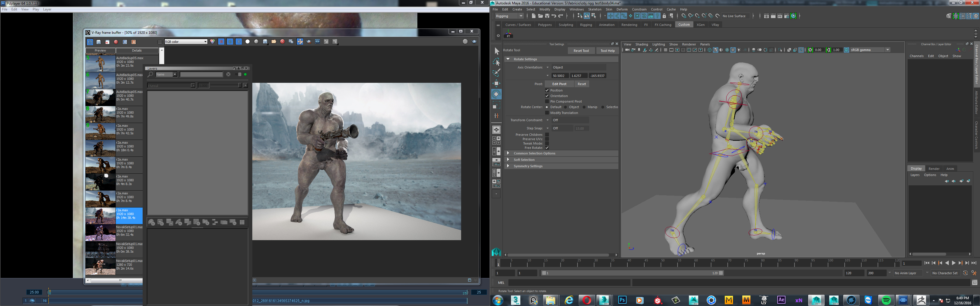Click the Tool Help button
Screen dimensions: 980x306
tap(607, 50)
